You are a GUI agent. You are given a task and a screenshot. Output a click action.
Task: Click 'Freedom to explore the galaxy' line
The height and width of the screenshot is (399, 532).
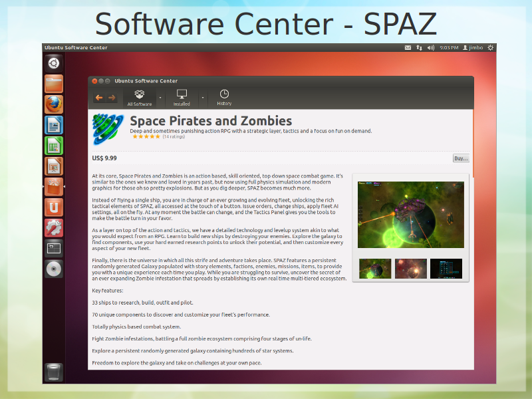click(x=177, y=363)
